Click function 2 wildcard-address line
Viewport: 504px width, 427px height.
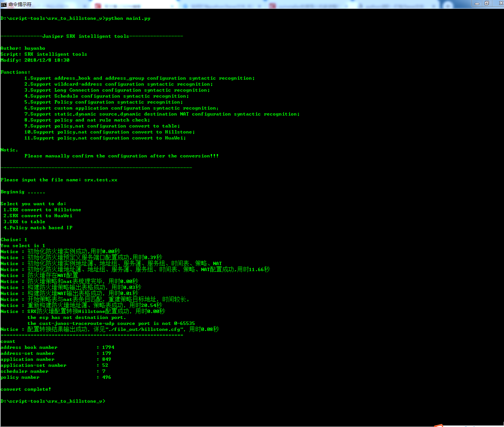119,84
